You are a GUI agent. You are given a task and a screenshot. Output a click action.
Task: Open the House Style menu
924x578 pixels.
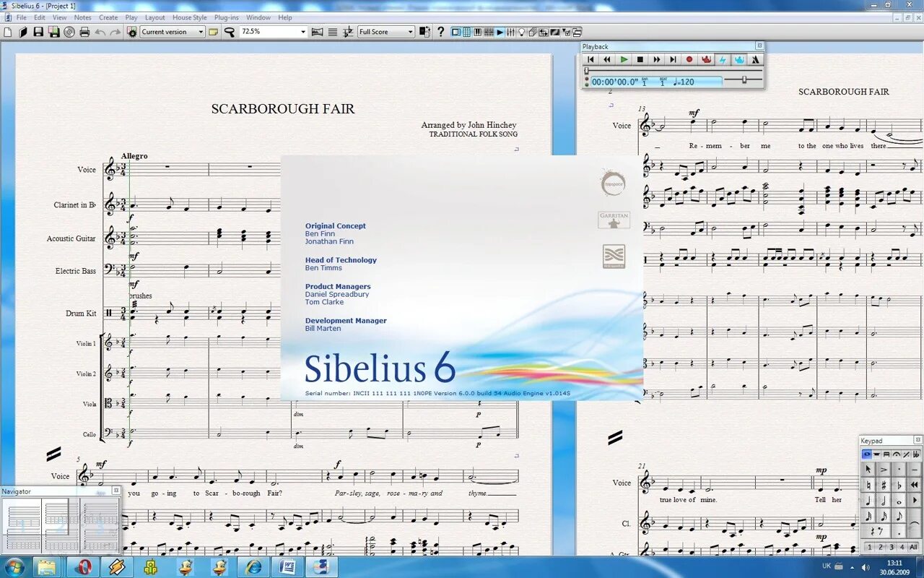pyautogui.click(x=189, y=17)
